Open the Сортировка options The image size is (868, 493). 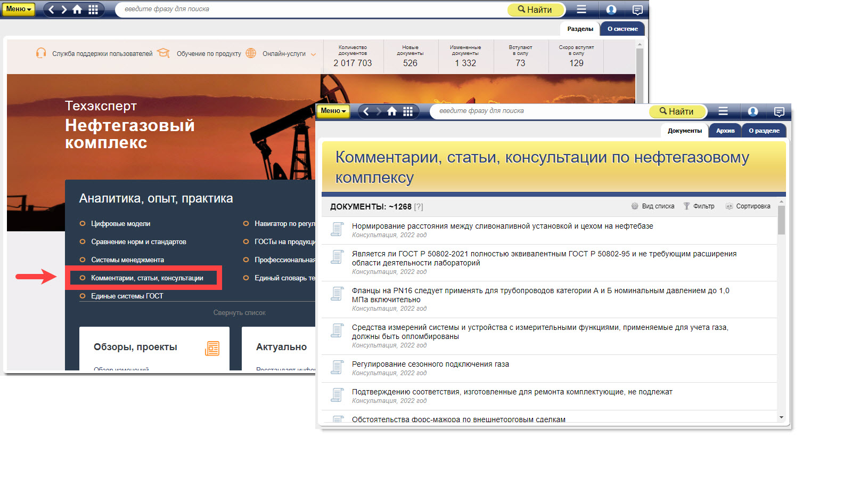748,206
